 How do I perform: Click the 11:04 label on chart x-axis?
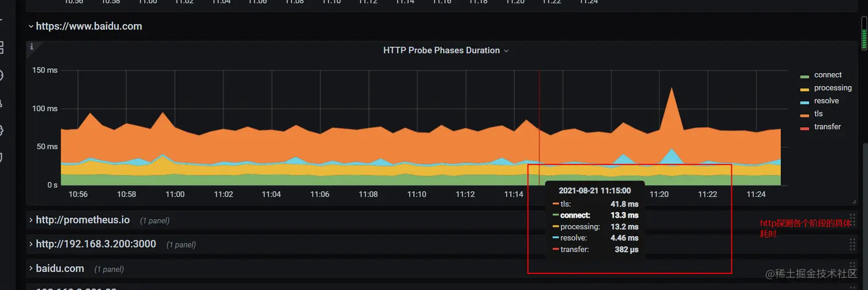pos(272,194)
